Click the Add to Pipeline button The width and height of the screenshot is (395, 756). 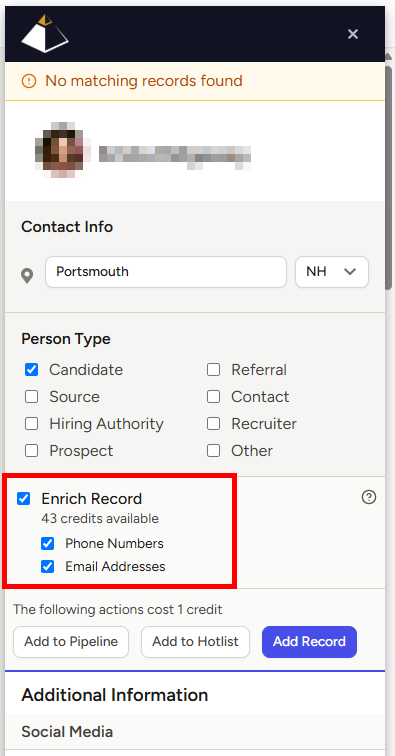click(x=71, y=642)
